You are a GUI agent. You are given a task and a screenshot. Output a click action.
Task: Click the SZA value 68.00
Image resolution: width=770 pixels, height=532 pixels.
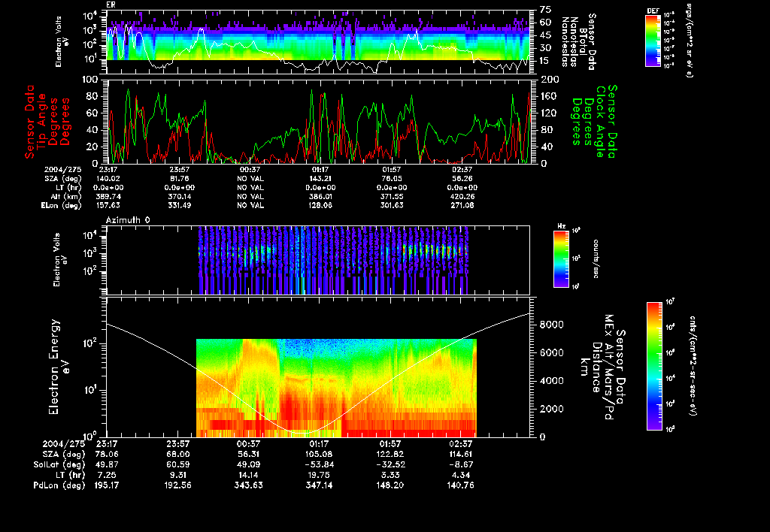click(x=177, y=454)
